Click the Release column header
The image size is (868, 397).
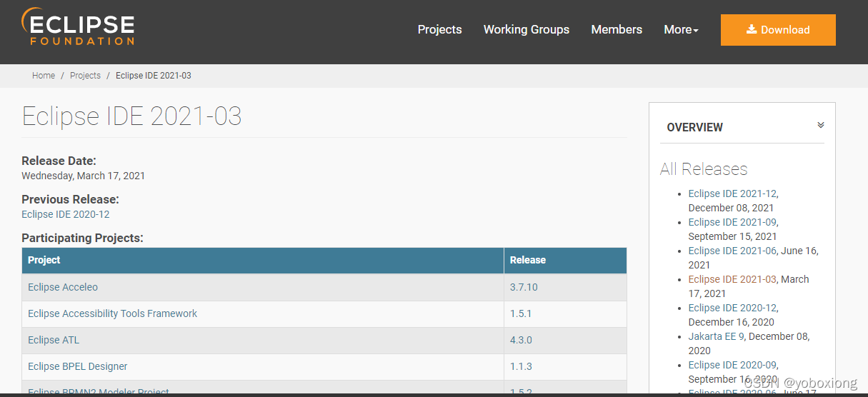click(565, 261)
